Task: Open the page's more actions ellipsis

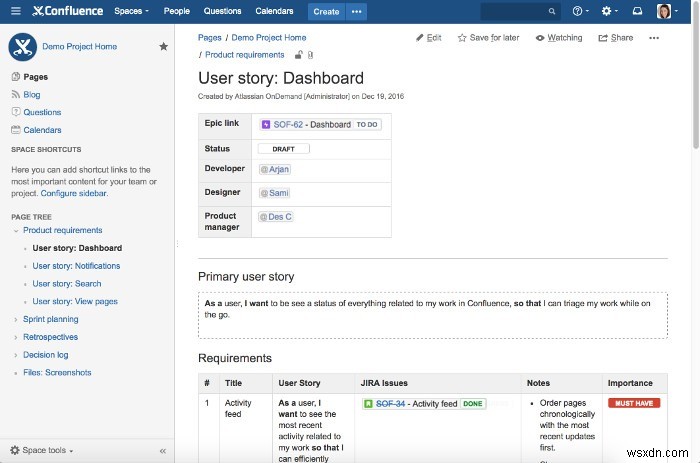Action: pyautogui.click(x=654, y=38)
